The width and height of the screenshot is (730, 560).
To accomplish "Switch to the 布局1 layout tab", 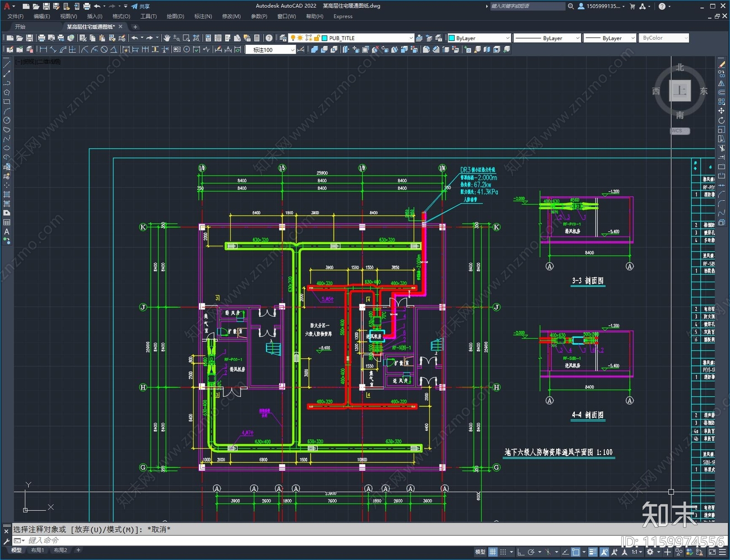I will (37, 550).
